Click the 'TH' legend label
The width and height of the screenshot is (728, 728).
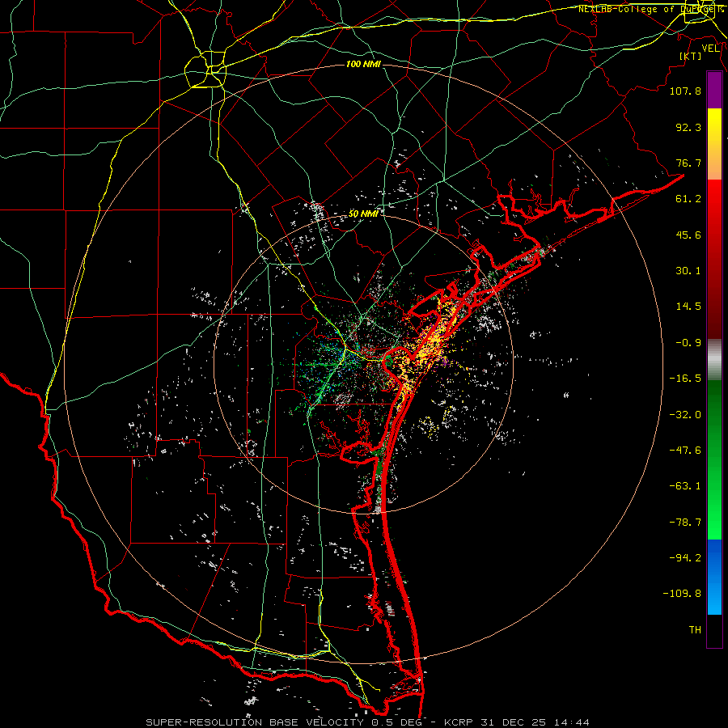(x=695, y=630)
